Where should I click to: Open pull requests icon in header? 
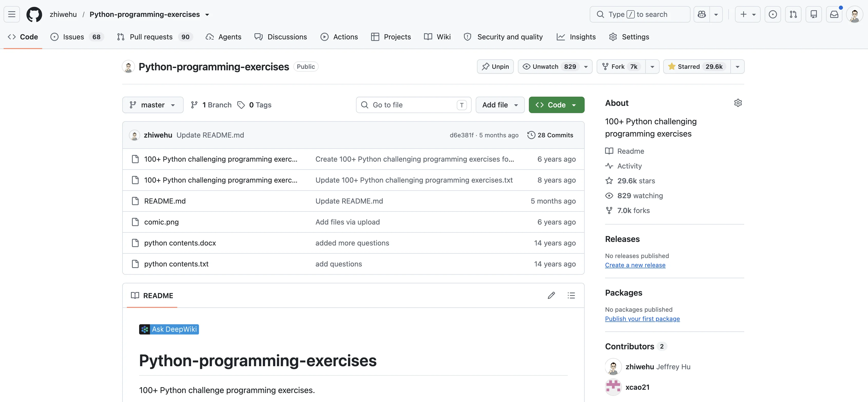pyautogui.click(x=793, y=14)
